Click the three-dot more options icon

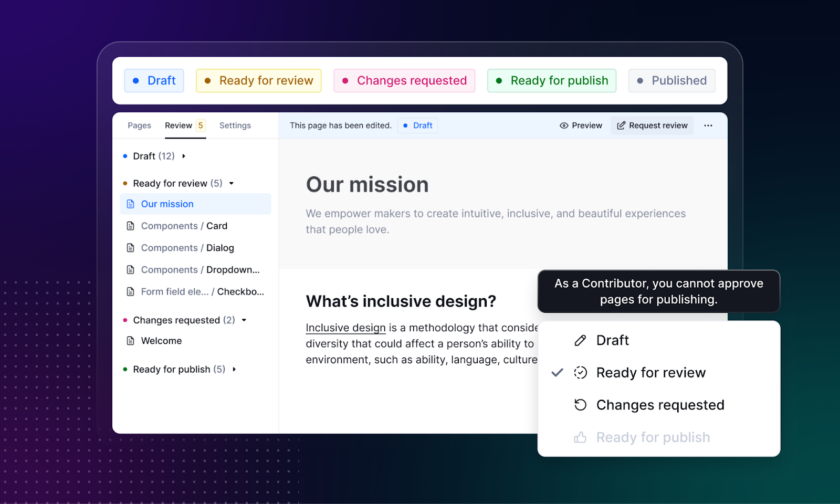(708, 125)
